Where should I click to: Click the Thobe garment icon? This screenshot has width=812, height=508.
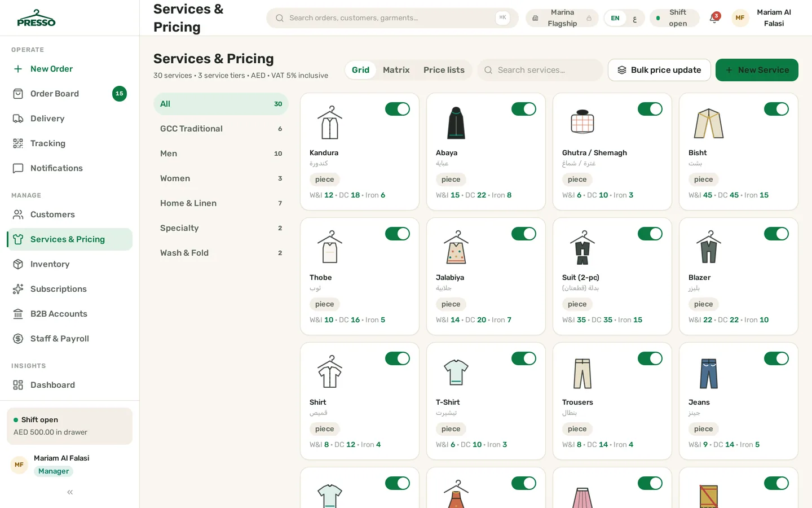click(x=330, y=247)
